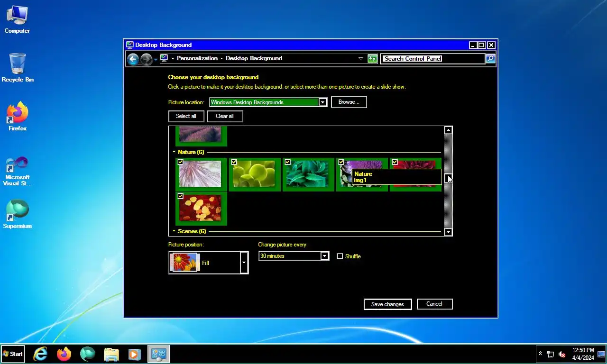Expand the address bar history dropdown
The width and height of the screenshot is (607, 364).
360,59
